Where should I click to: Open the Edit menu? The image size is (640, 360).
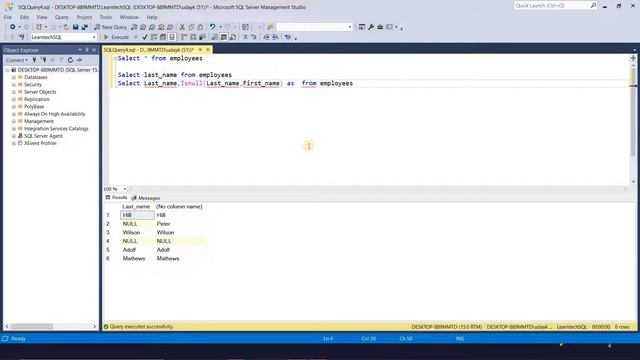(x=24, y=17)
